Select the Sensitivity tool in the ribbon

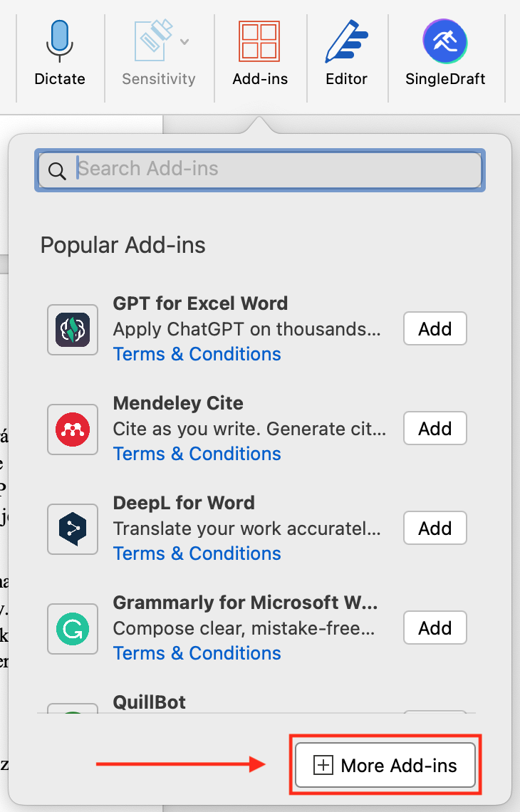coord(152,41)
